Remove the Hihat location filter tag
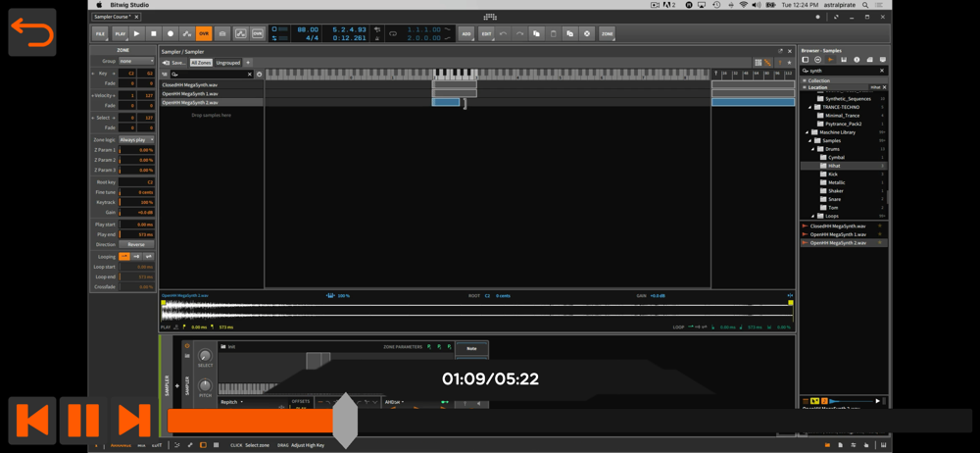The image size is (980, 453). tap(884, 87)
